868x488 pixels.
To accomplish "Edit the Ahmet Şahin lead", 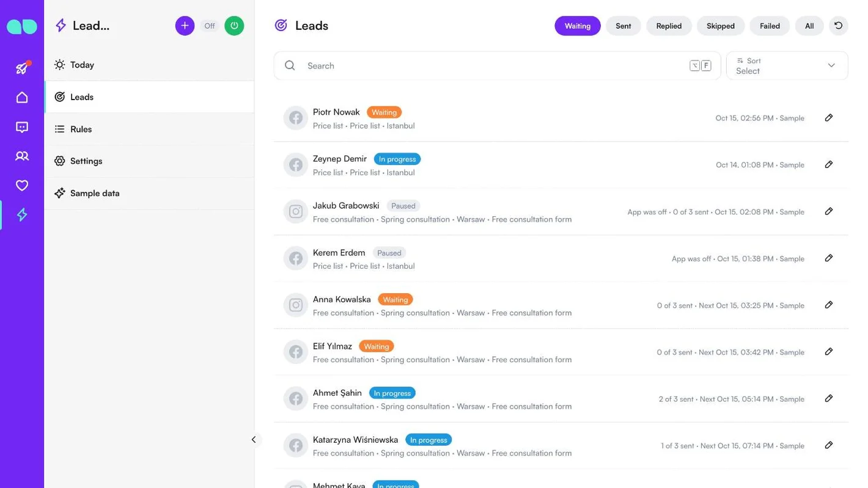I will click(829, 398).
